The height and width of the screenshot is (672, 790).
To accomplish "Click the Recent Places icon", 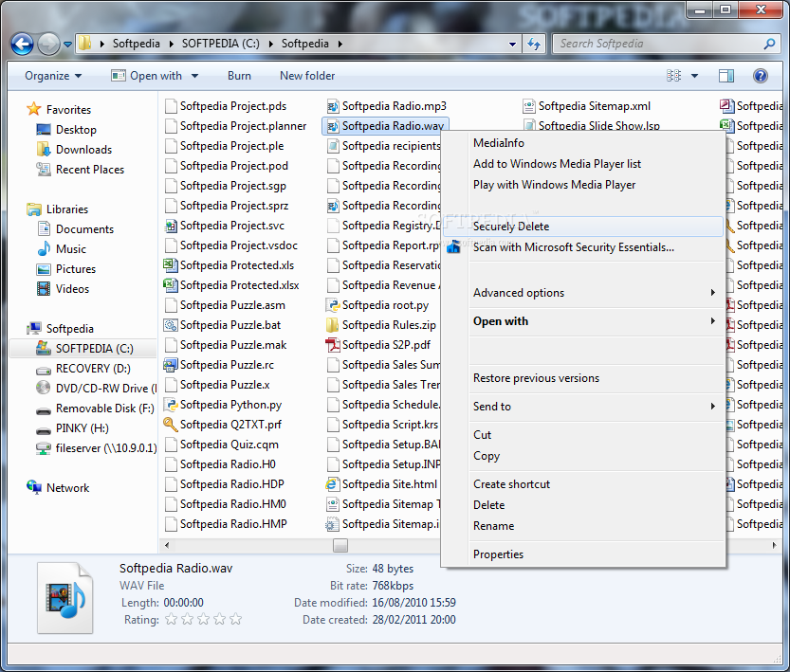I will (x=44, y=170).
